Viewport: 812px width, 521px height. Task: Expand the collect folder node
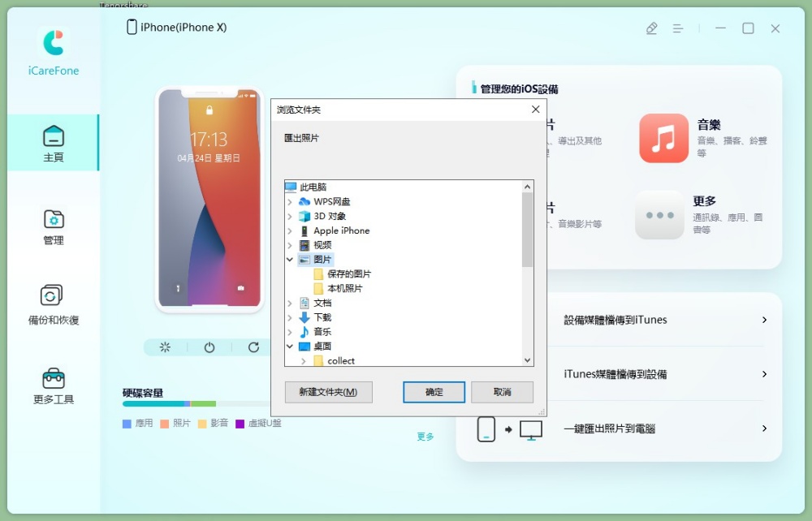tap(304, 360)
